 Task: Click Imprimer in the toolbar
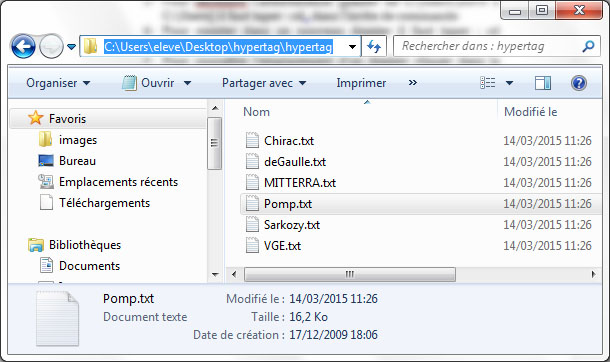(361, 83)
